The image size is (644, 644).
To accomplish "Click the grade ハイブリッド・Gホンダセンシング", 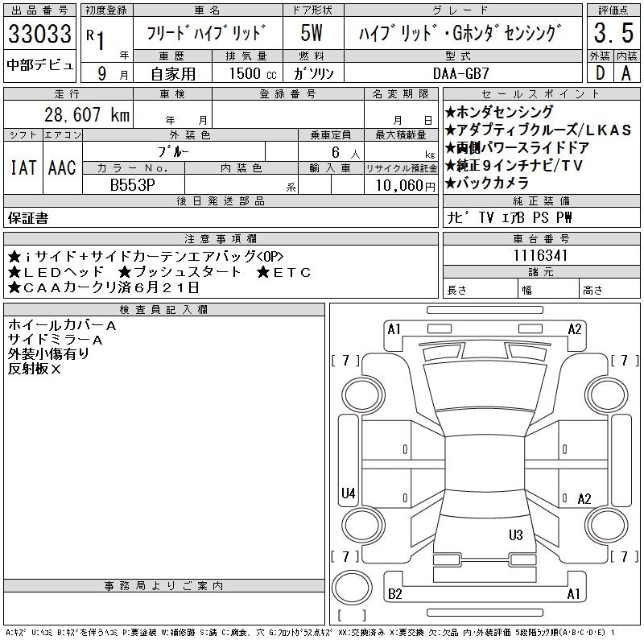I will [460, 33].
